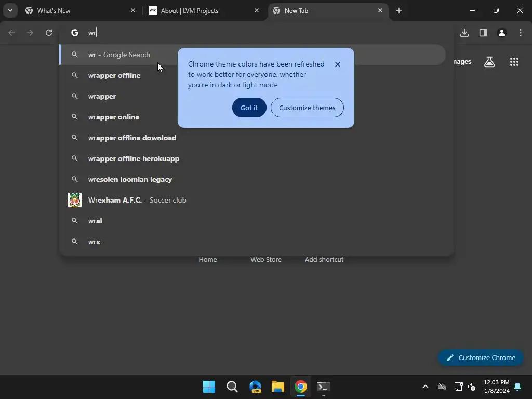Open the Google apps grid
Screen dimensions: 532x399
514,62
